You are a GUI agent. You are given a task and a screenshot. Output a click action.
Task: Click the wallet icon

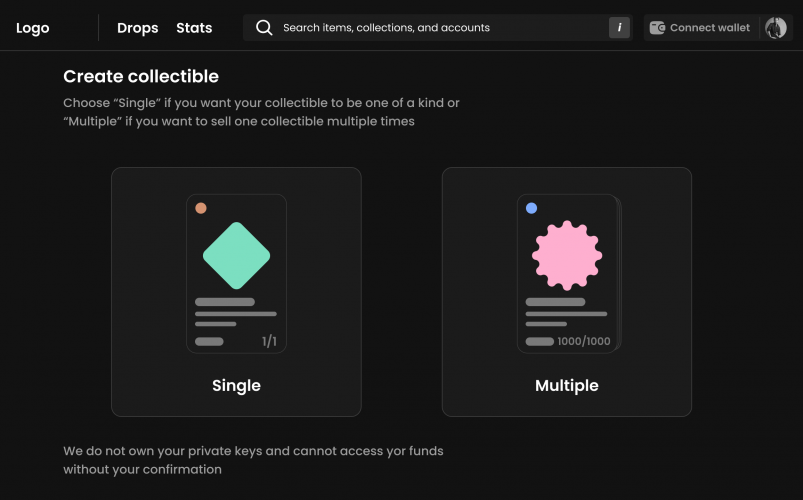point(657,28)
